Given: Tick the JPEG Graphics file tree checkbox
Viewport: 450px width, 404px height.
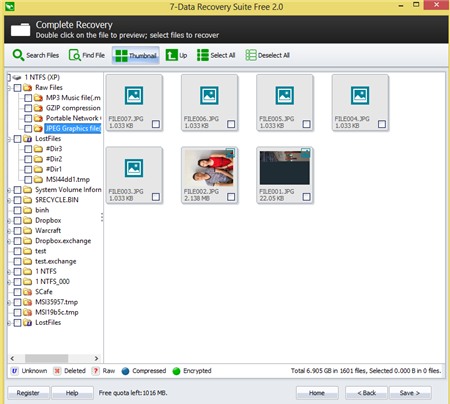Looking at the screenshot, I should [28, 129].
